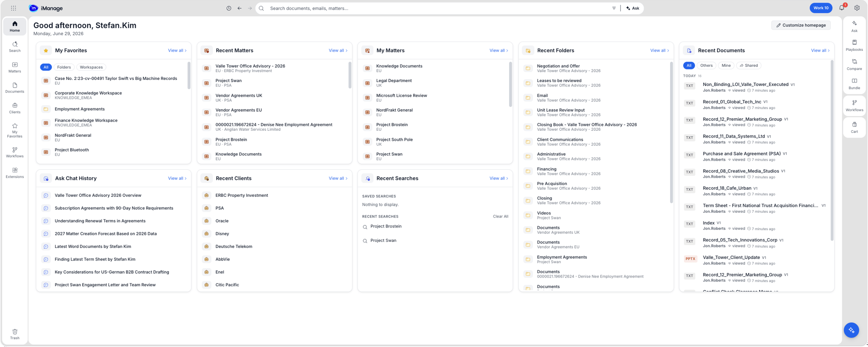Open the apps grid launcher icon
This screenshot has width=868, height=347.
(13, 8)
